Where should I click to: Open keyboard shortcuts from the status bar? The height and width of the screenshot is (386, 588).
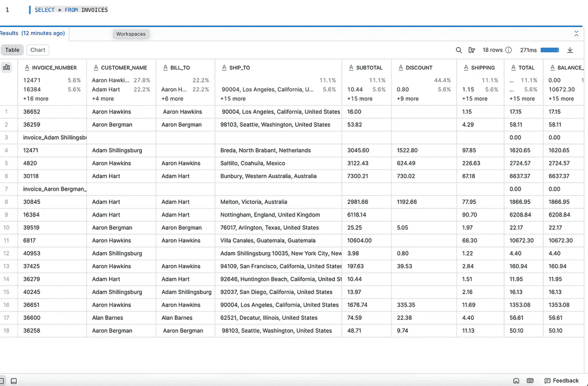[530, 380]
